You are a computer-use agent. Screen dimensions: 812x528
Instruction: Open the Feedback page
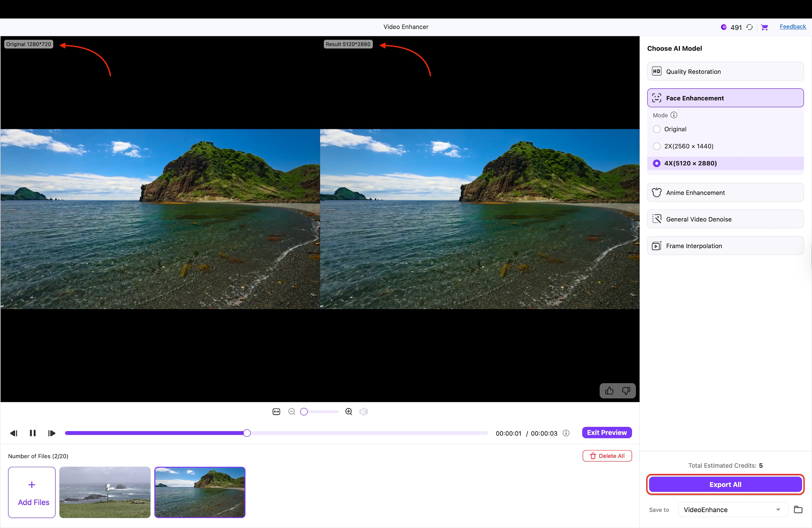(793, 27)
